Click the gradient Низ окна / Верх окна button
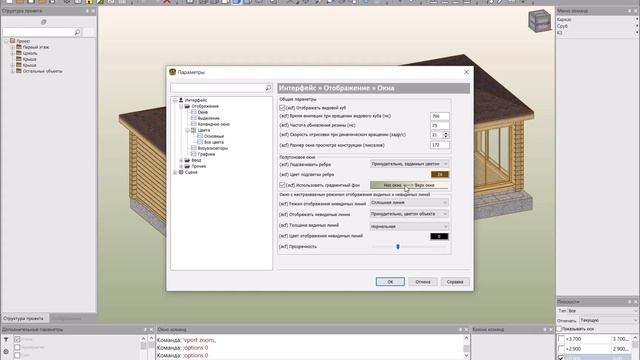This screenshot has width=640, height=360. pyautogui.click(x=409, y=185)
